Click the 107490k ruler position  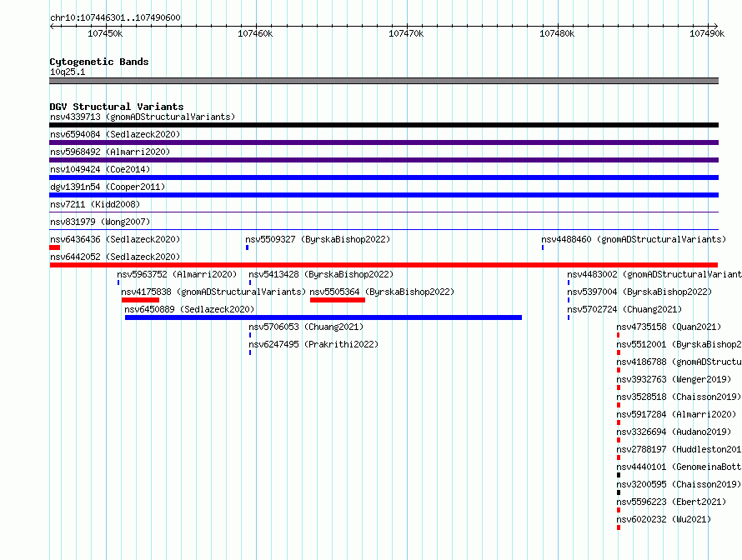point(708,33)
